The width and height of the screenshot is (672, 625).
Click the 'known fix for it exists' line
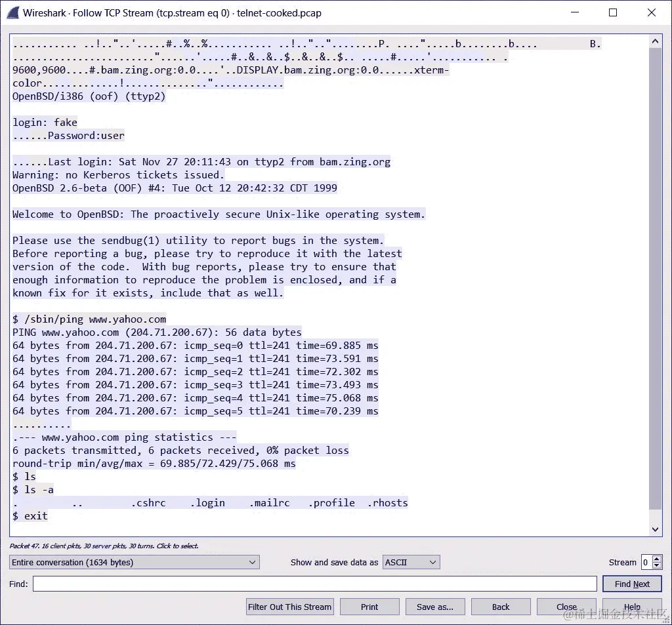148,293
